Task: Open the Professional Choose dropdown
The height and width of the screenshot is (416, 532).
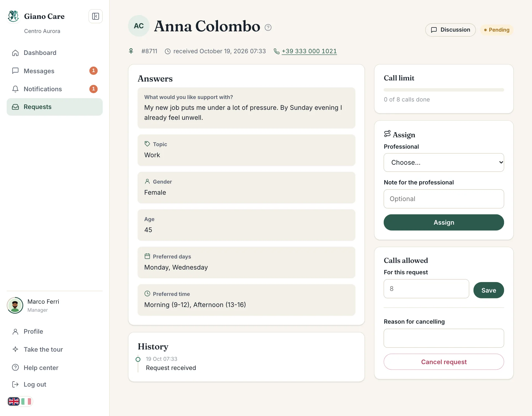Action: click(444, 163)
